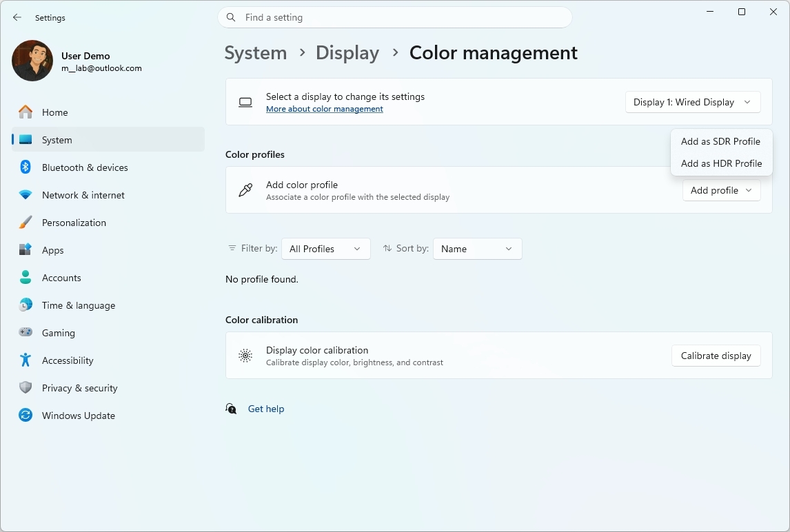Click the Personalization brush icon
Viewport: 790px width, 532px height.
(x=25, y=223)
